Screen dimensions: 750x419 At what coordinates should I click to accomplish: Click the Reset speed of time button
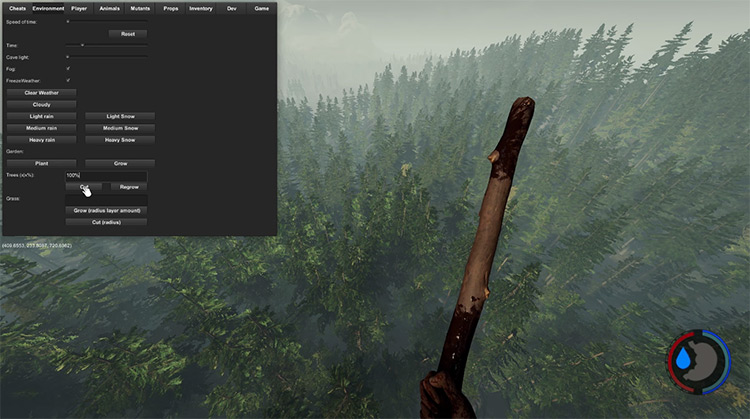128,34
